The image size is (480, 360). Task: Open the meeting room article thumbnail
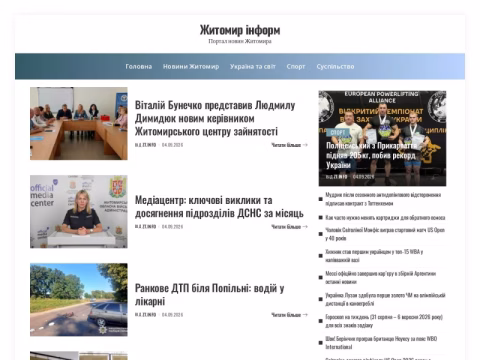79,124
